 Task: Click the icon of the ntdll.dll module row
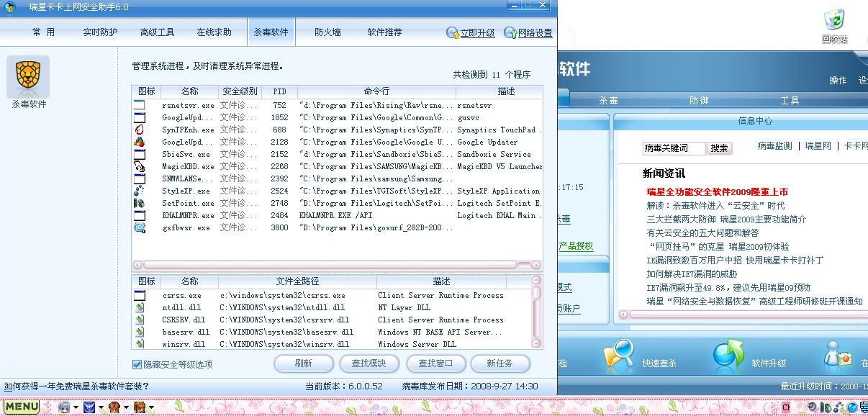140,307
